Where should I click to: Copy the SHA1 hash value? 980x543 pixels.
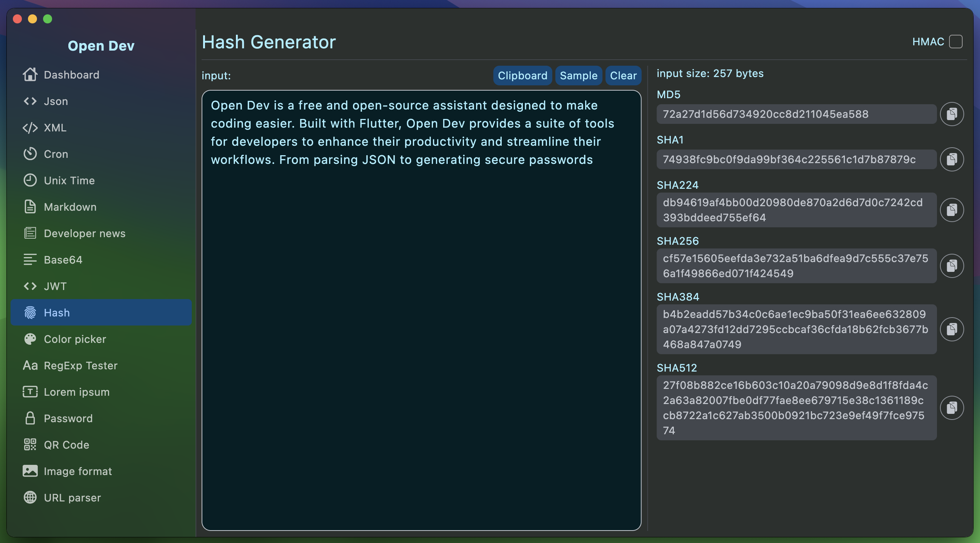point(952,159)
